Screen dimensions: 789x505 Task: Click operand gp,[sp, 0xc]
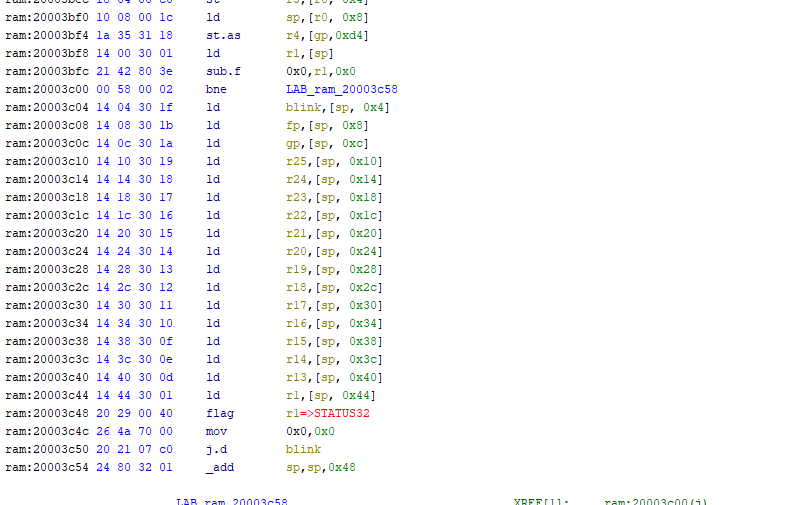pos(327,143)
